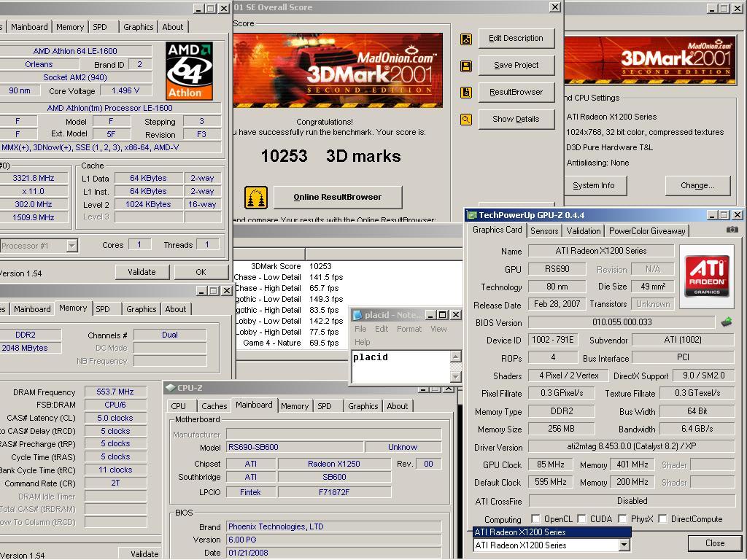Viewport: 747px width, 560px height.
Task: Click the 3DMark2001 banner in score window
Action: click(338, 70)
